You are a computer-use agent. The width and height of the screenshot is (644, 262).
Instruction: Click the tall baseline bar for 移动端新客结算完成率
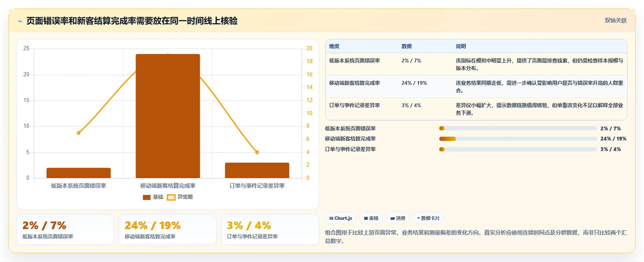[168, 116]
